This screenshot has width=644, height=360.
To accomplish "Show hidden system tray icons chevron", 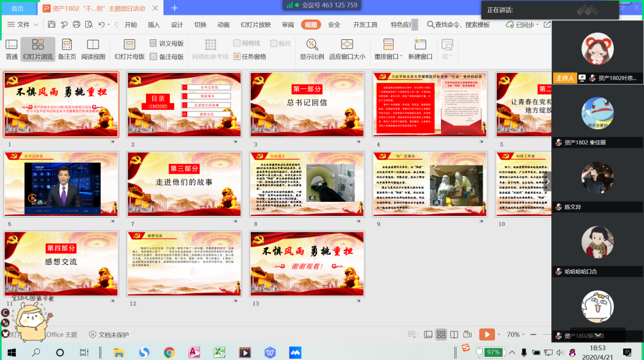I will tap(512, 352).
